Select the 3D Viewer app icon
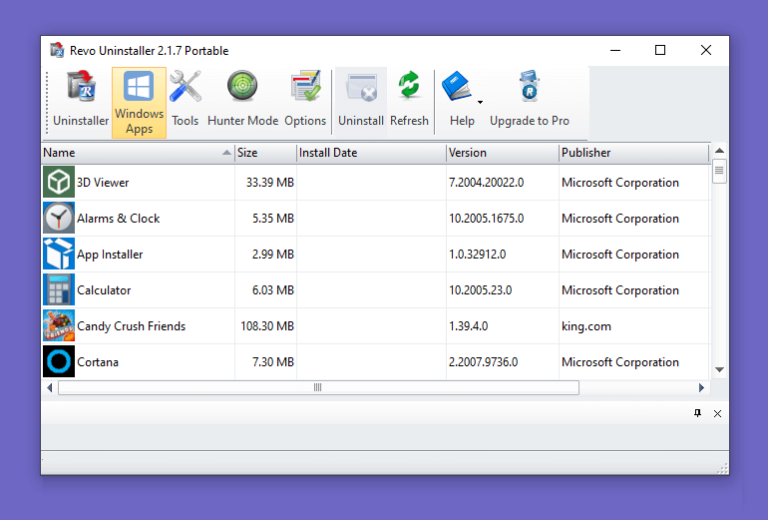The image size is (768, 520). click(59, 182)
